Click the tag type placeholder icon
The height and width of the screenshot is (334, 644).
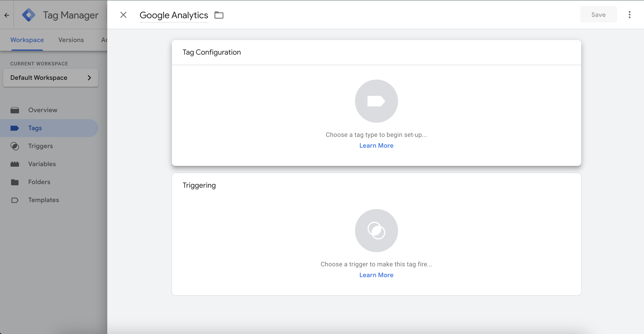(376, 101)
